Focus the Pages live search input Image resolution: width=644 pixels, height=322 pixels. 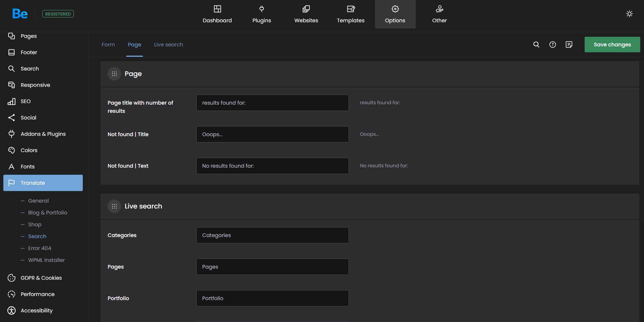point(272,267)
